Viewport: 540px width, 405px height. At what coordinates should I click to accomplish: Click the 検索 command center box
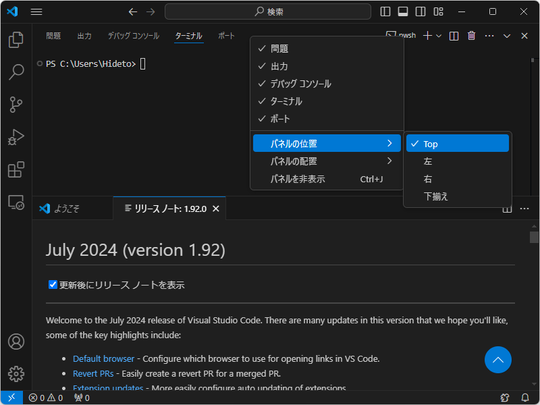(x=268, y=12)
